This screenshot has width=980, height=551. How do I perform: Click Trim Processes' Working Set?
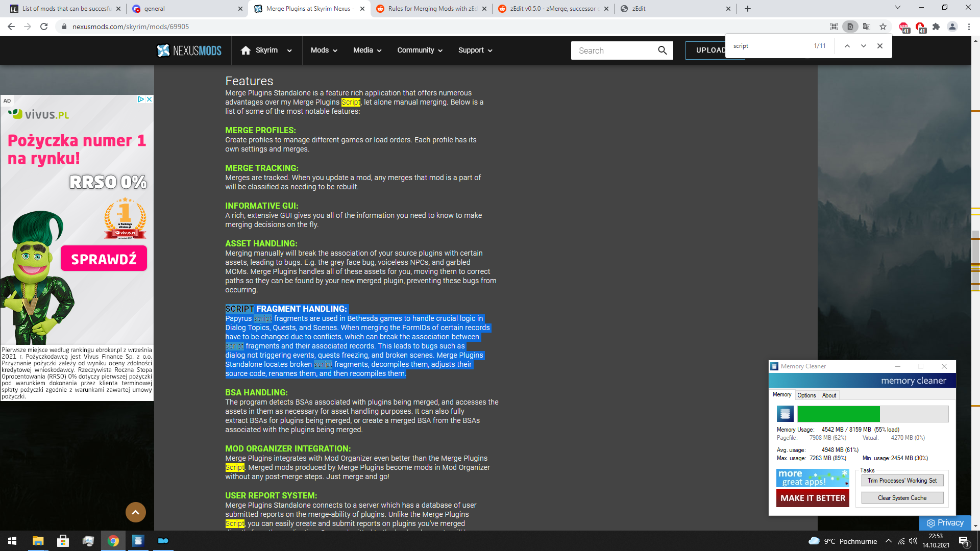click(x=902, y=481)
